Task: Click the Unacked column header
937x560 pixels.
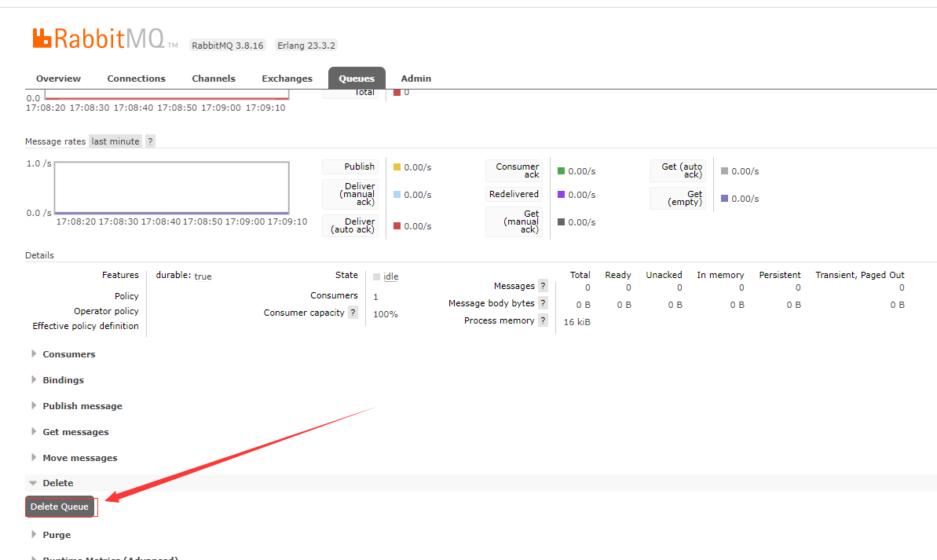Action: coord(664,275)
